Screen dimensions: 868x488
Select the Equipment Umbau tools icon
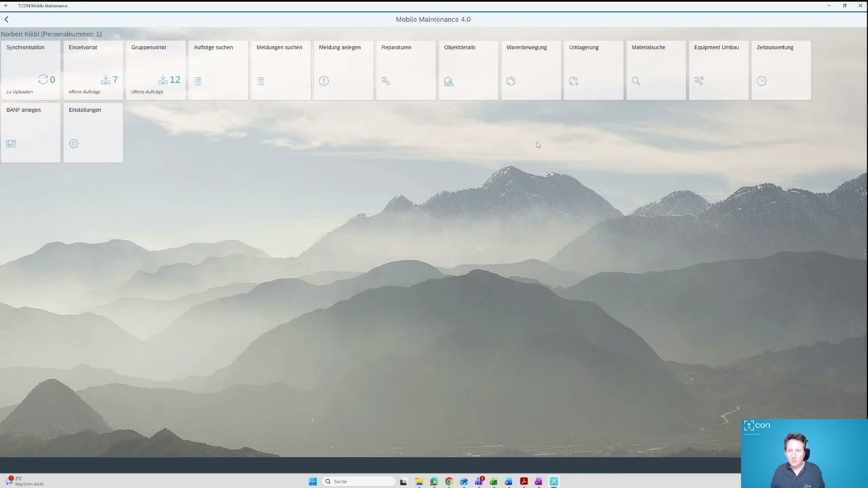(x=698, y=81)
